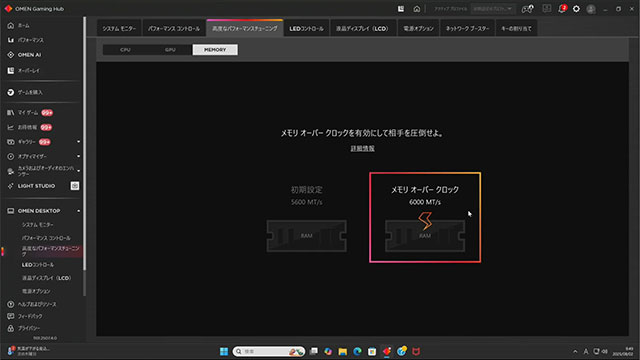Image resolution: width=640 pixels, height=360 pixels.
Task: Expand the camera and audio enhancer arrow
Action: [x=78, y=171]
